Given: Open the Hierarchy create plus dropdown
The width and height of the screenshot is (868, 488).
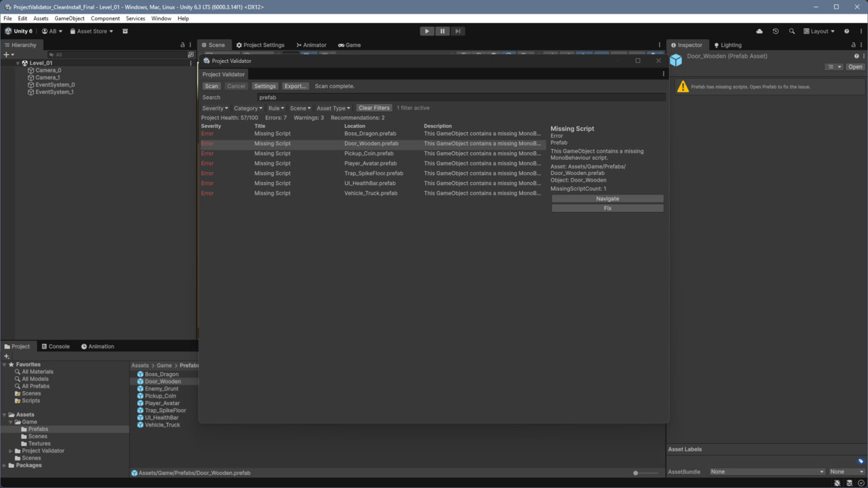Looking at the screenshot, I should [9, 54].
